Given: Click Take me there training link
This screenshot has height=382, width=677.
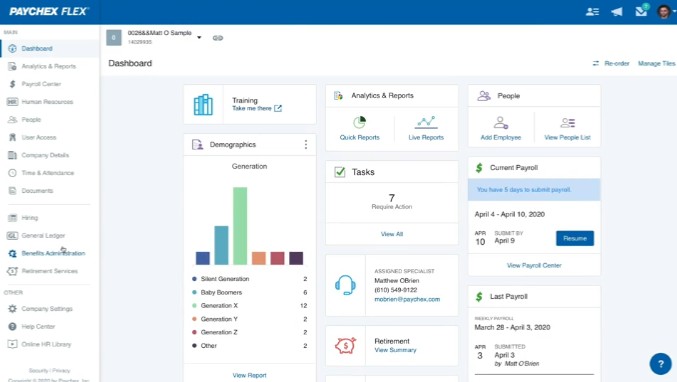Looking at the screenshot, I should coord(257,108).
